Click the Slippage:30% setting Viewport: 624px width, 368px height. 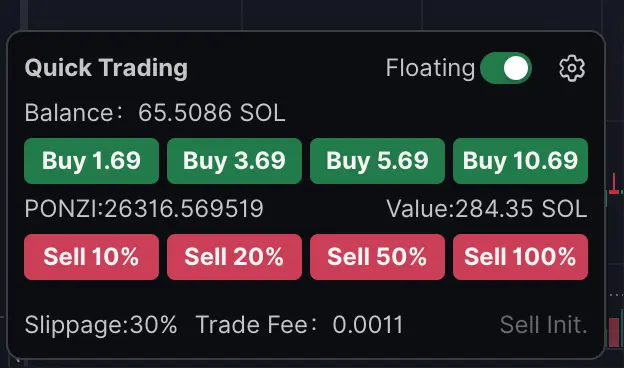coord(101,325)
